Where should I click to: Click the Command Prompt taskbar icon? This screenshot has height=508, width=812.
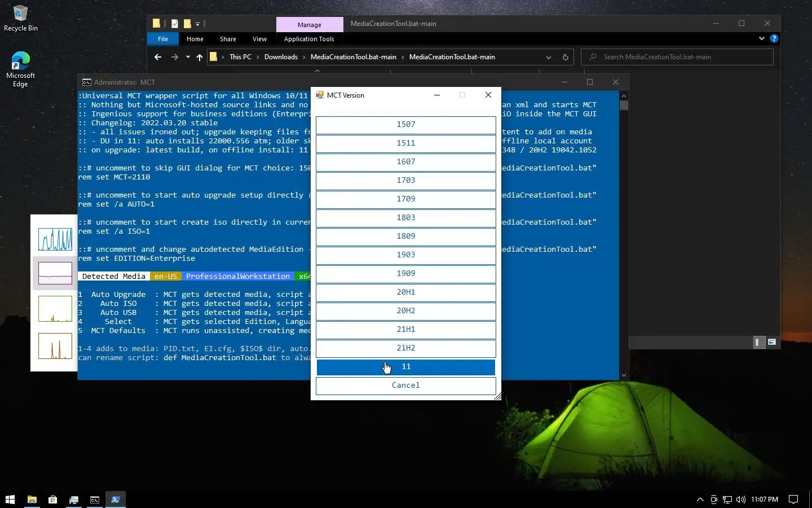point(95,500)
